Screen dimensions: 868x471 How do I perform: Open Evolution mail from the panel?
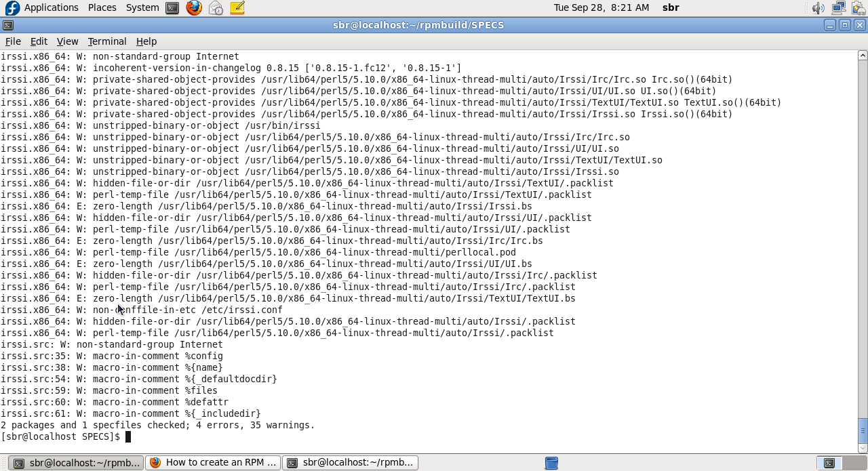[x=214, y=7]
